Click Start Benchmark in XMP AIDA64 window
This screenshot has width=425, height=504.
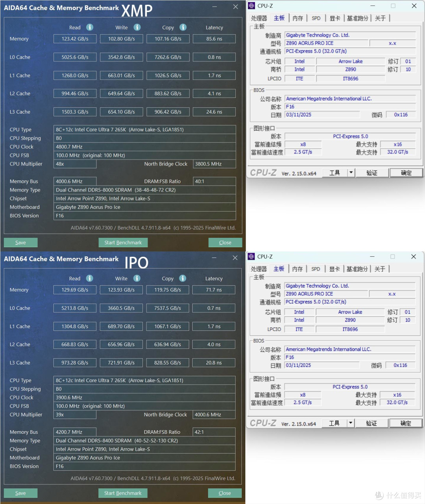pyautogui.click(x=123, y=243)
